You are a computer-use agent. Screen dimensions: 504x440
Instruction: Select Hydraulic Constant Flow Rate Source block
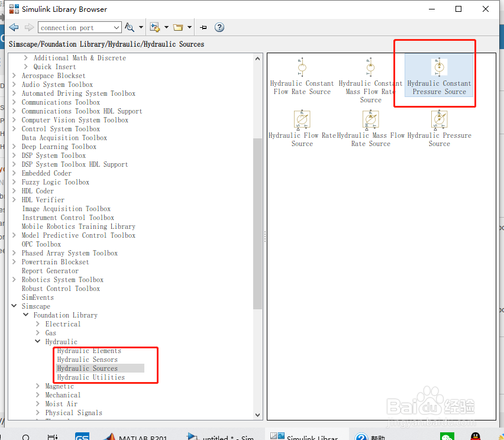point(302,77)
